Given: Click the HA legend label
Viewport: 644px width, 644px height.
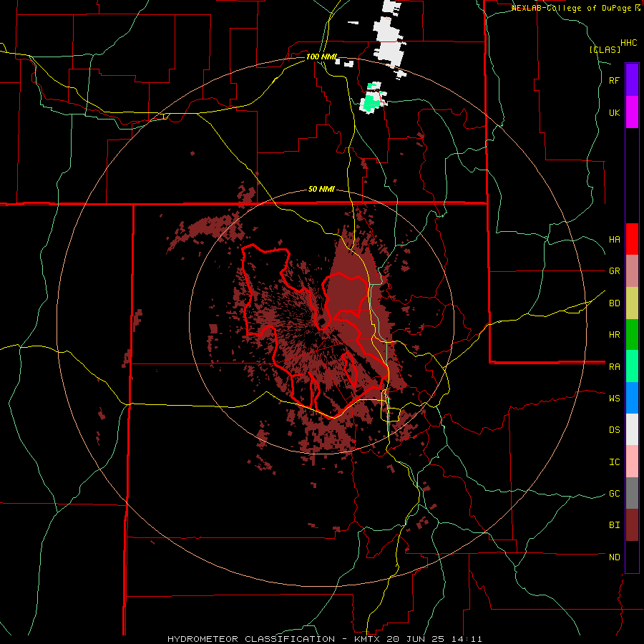Looking at the screenshot, I should tap(615, 240).
